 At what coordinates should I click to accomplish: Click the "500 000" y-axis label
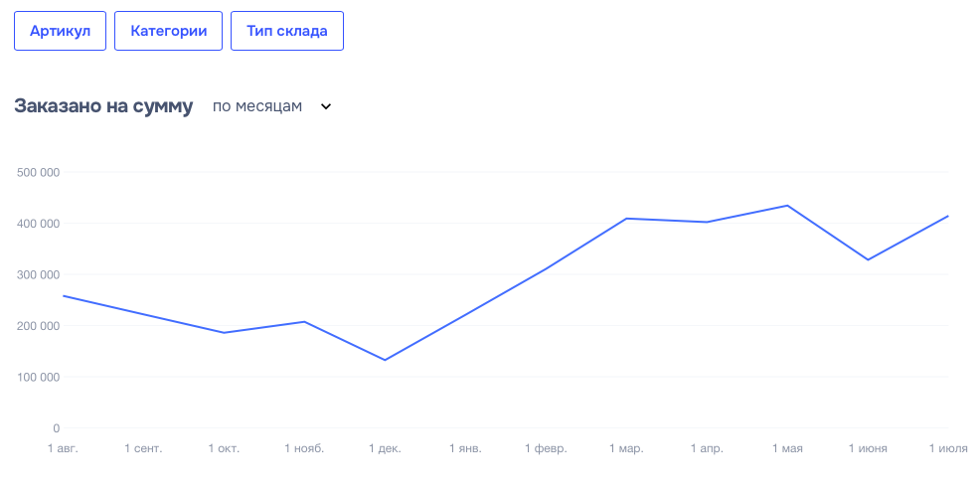coord(39,172)
